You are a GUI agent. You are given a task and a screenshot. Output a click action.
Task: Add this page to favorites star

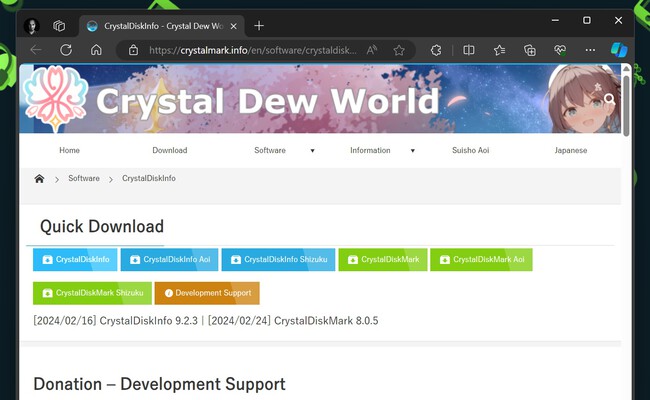[x=399, y=50]
